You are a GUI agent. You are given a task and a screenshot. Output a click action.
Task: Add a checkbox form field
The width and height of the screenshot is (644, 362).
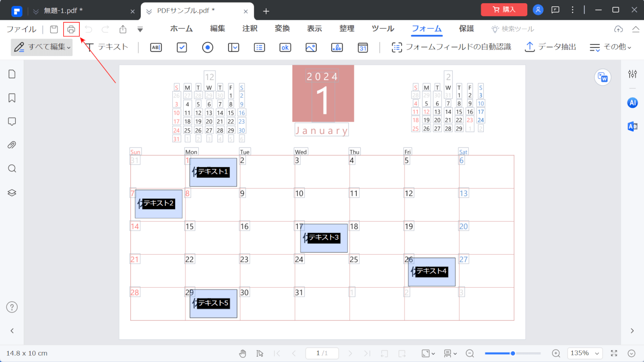(x=182, y=47)
